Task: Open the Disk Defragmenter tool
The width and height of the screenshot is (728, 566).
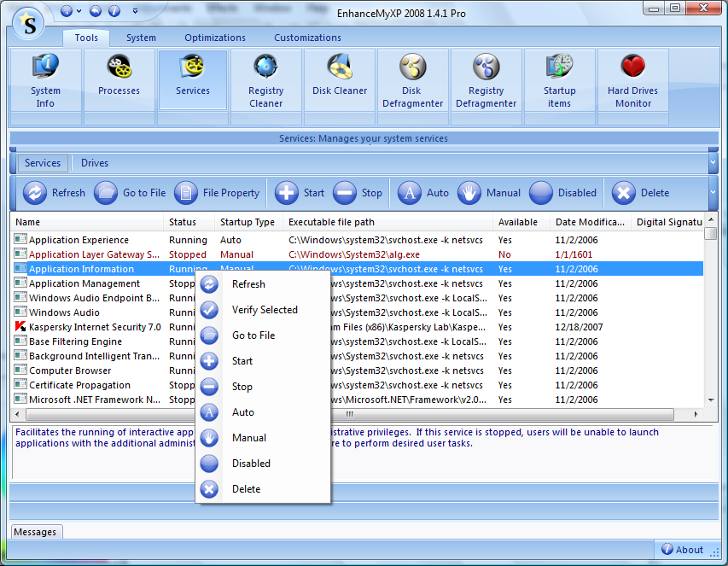Action: point(412,68)
